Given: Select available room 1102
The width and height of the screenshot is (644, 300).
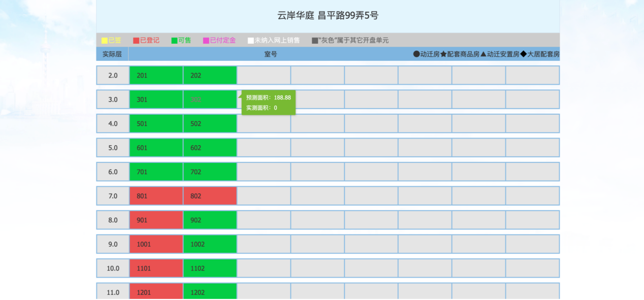Looking at the screenshot, I should point(210,268).
